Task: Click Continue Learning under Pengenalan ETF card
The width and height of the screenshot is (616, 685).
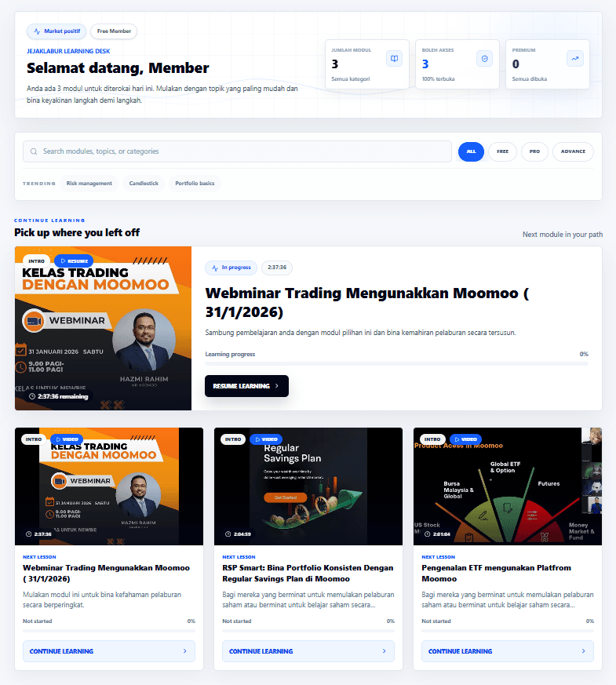Action: tap(508, 651)
